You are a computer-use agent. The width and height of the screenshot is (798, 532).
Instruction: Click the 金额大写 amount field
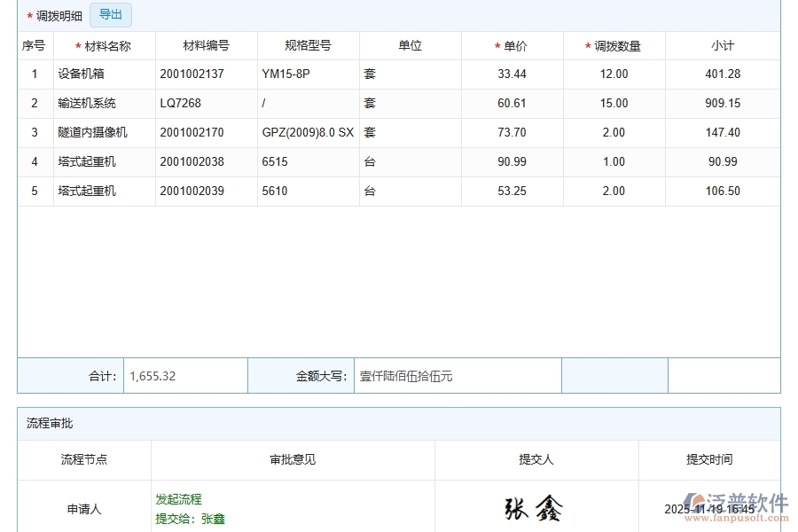pyautogui.click(x=457, y=375)
